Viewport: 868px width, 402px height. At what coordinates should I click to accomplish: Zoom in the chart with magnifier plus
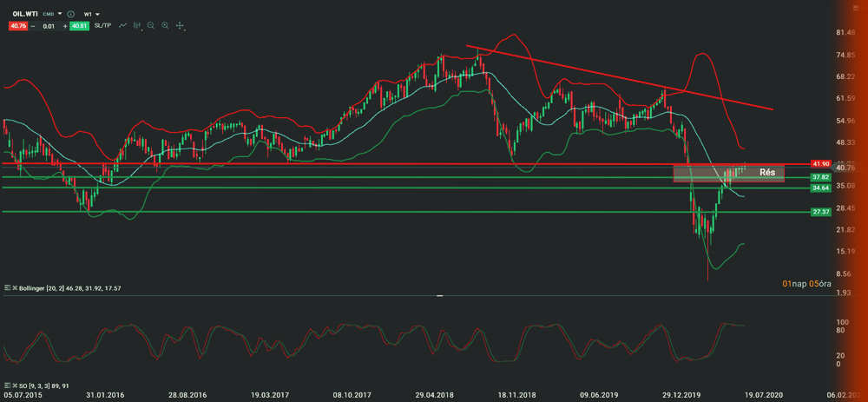click(165, 26)
